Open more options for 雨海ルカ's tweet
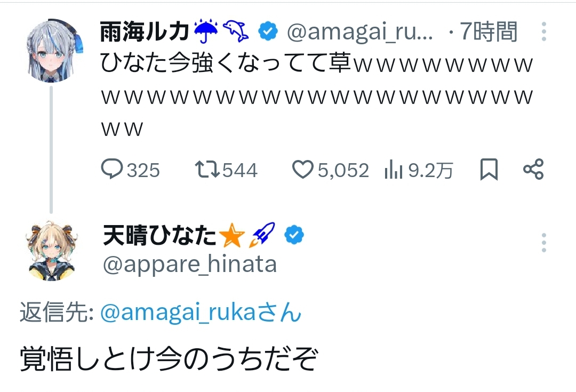 click(543, 32)
